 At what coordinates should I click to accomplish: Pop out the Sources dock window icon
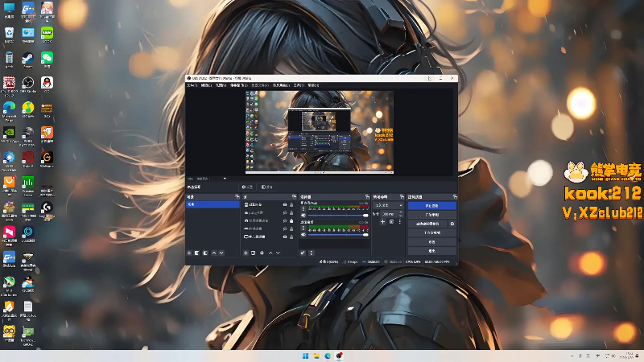[294, 197]
